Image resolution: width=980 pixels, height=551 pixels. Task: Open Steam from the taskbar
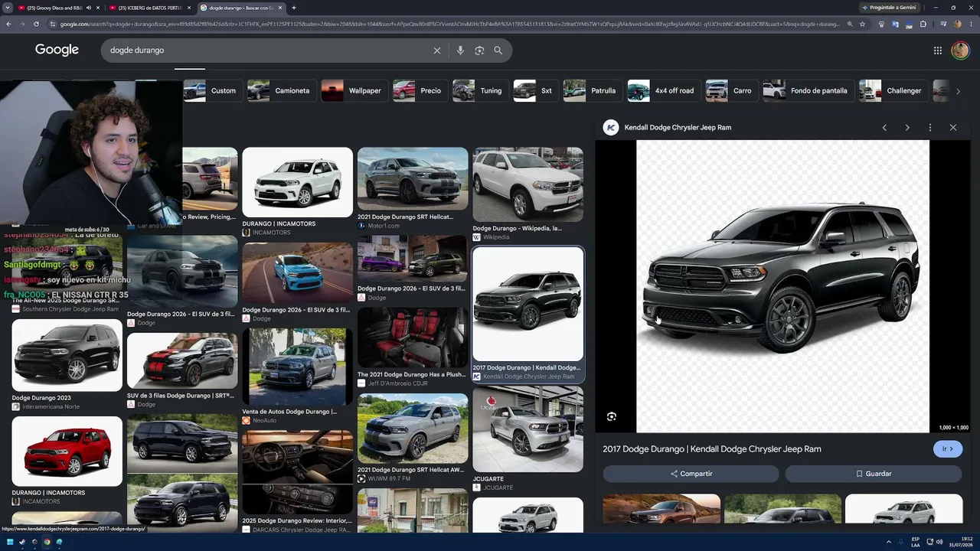[x=22, y=542]
